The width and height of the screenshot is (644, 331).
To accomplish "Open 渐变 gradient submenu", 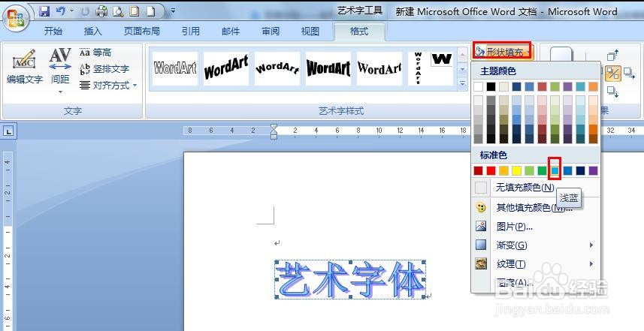I will pos(537,245).
